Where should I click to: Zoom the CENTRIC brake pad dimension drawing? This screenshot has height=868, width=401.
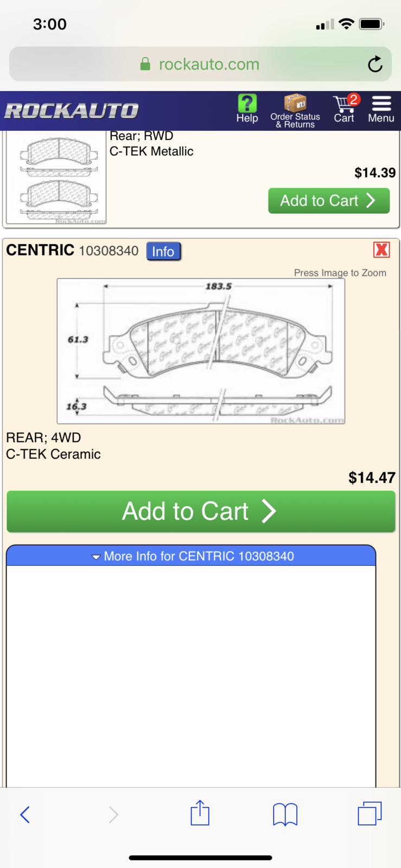[x=201, y=351]
